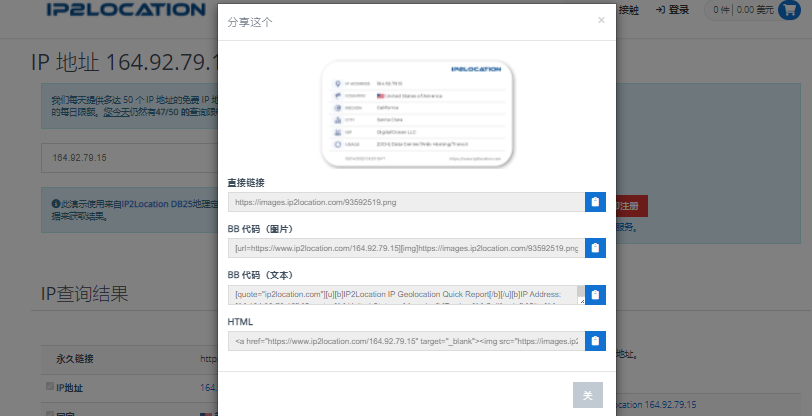Click the 登录 login link

[x=672, y=10]
